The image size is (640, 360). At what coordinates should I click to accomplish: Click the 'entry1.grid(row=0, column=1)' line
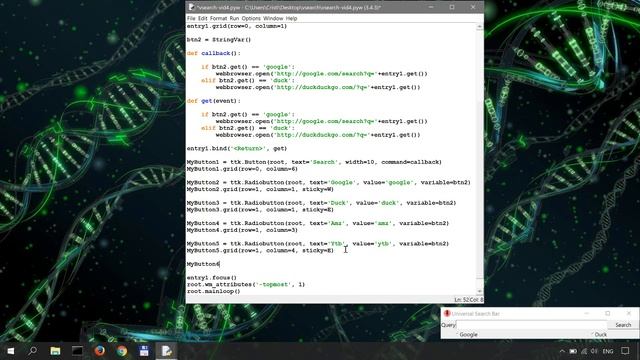[237, 26]
